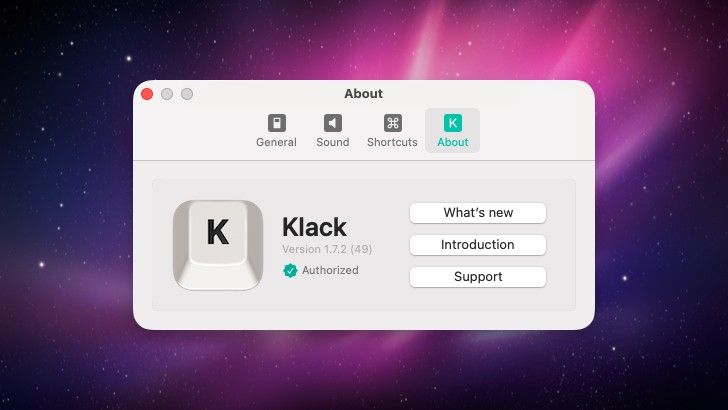
Task: Click the teal Authorized checkmark badge
Action: [x=290, y=270]
